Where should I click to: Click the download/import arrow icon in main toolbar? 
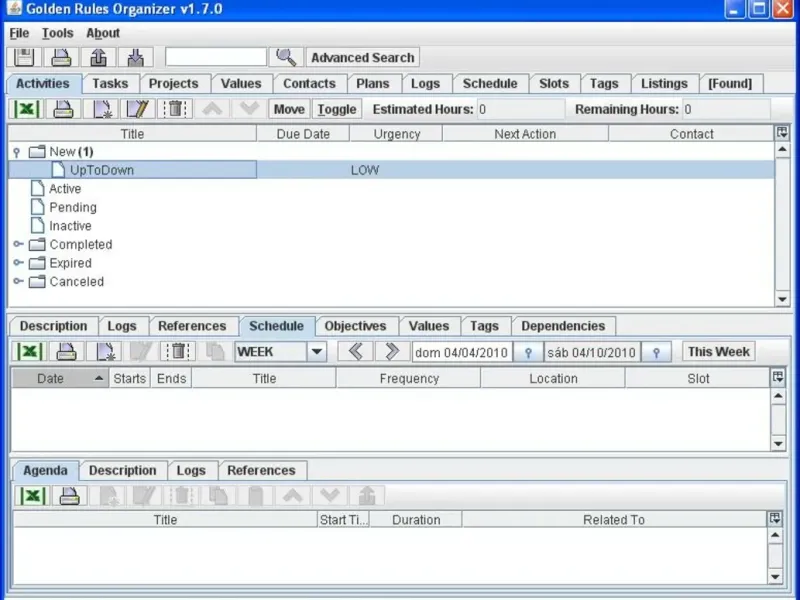(x=136, y=57)
